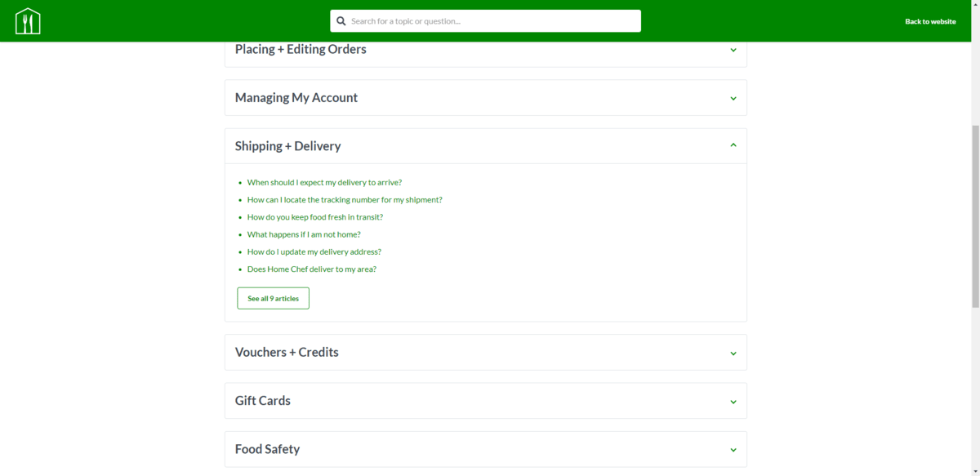Viewport: 980px width, 476px height.
Task: Focus the topic or question search field
Action: [485, 21]
